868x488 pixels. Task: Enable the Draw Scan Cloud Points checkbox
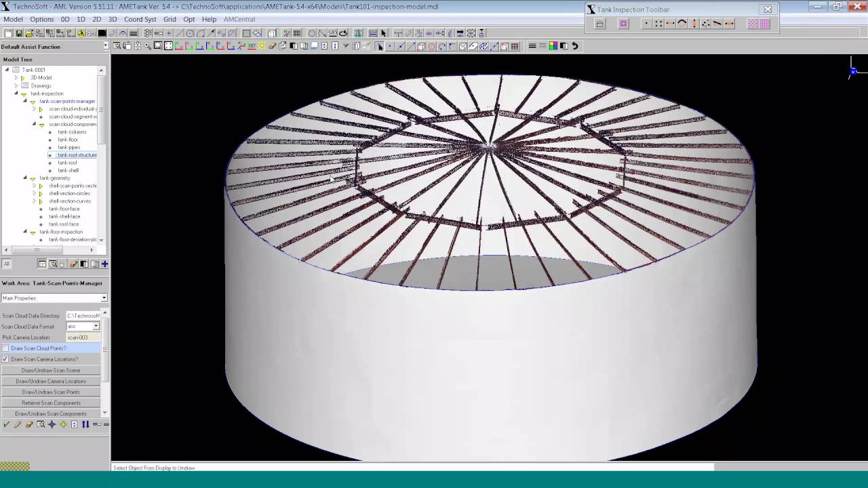(5, 348)
